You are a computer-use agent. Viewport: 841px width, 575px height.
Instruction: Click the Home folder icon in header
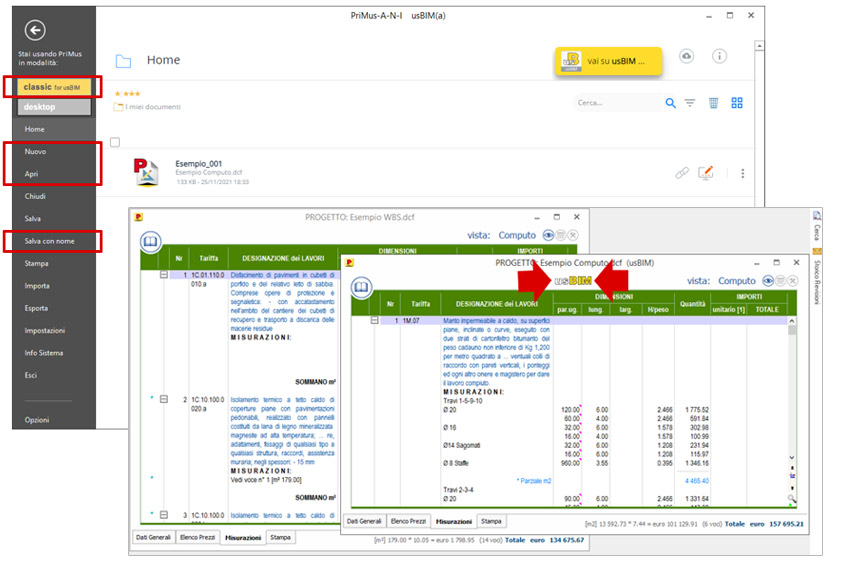123,61
